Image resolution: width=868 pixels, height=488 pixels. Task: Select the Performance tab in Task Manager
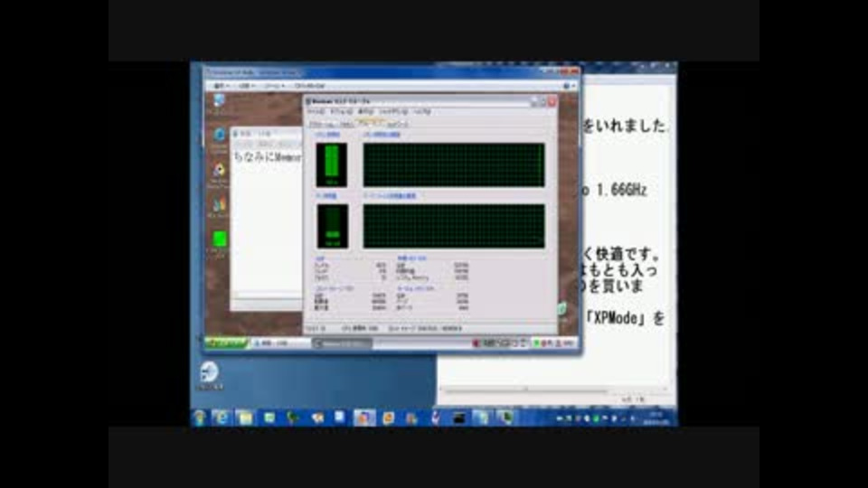coord(371,124)
